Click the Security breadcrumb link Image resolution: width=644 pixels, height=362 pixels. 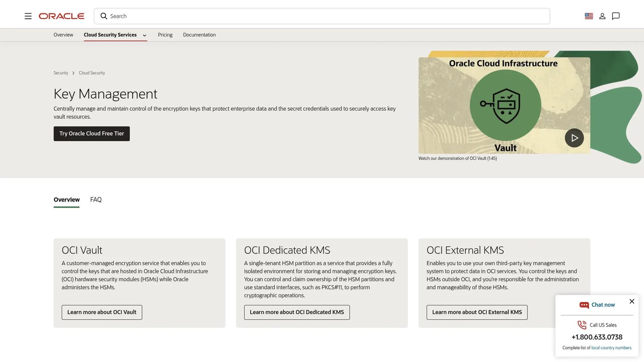(x=61, y=73)
